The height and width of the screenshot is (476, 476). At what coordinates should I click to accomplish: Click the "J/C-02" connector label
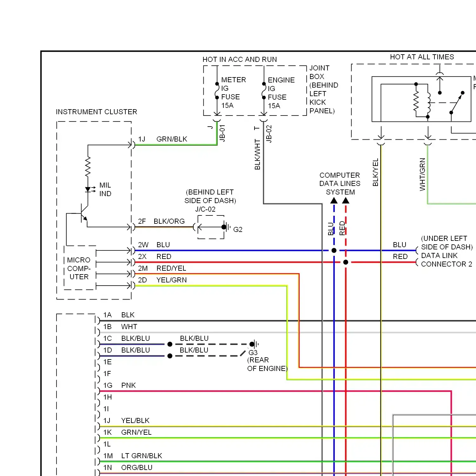point(205,209)
